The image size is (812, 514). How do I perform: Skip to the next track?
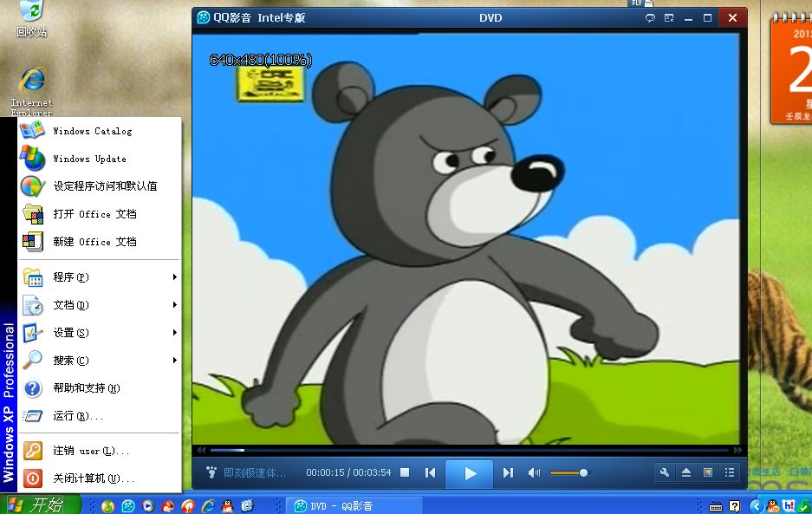click(x=509, y=472)
